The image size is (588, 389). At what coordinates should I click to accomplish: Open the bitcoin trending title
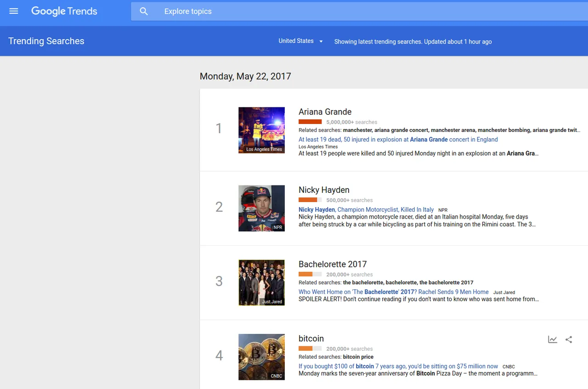pyautogui.click(x=311, y=338)
